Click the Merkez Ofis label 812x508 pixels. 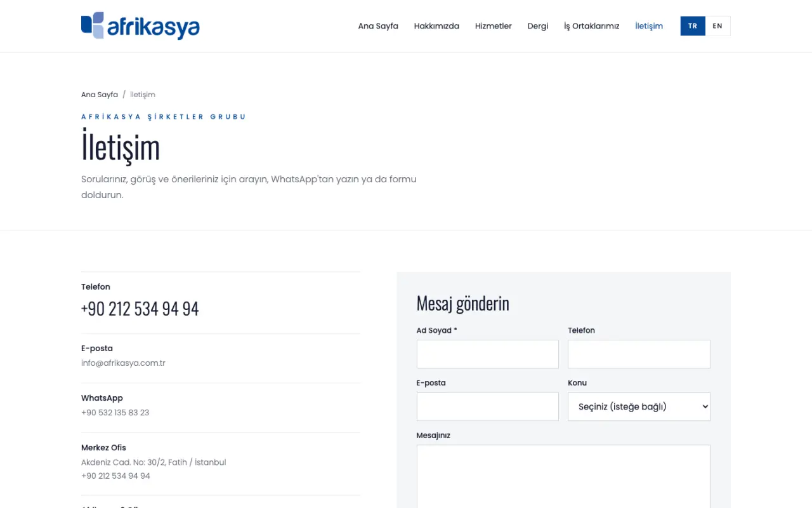(105, 448)
